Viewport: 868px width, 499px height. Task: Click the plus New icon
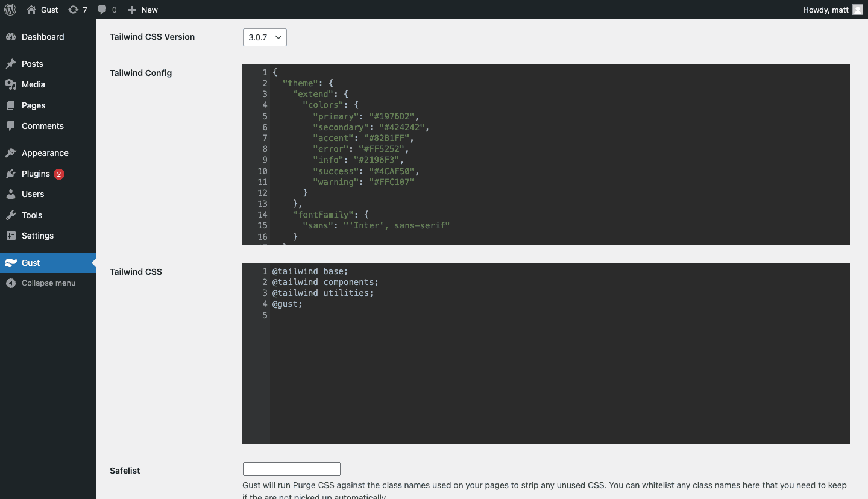tap(133, 10)
